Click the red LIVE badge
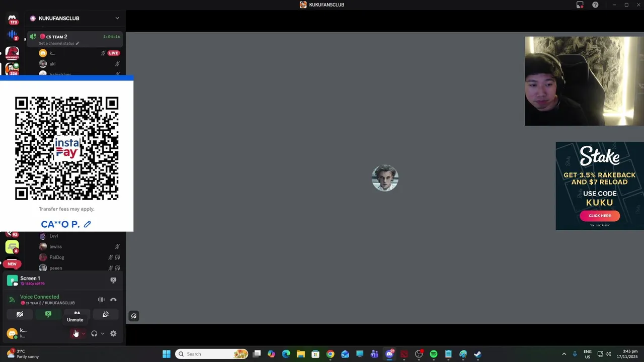The width and height of the screenshot is (644, 362). 114,53
